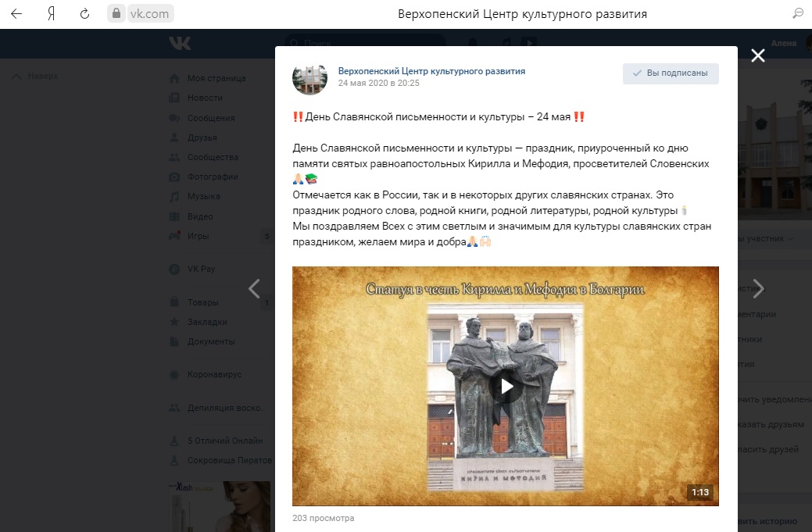
Task: Click Наверх to jump to top
Action: tap(35, 76)
